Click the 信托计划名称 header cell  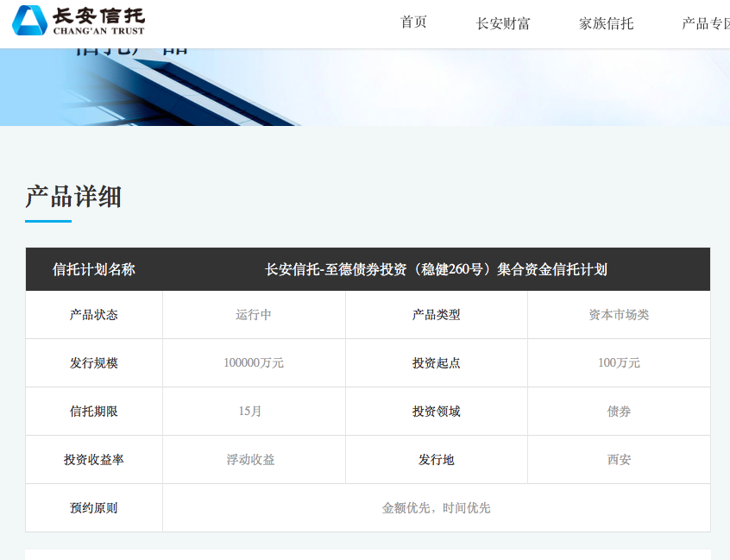(x=93, y=269)
